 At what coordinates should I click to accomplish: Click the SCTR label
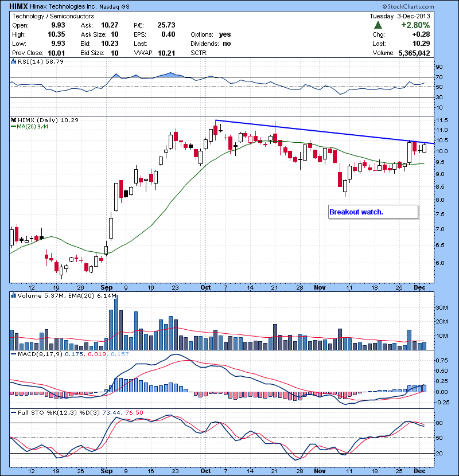click(x=199, y=53)
